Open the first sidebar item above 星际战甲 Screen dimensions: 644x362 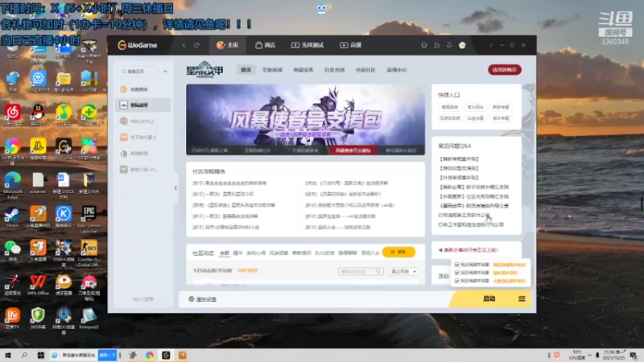click(x=143, y=89)
